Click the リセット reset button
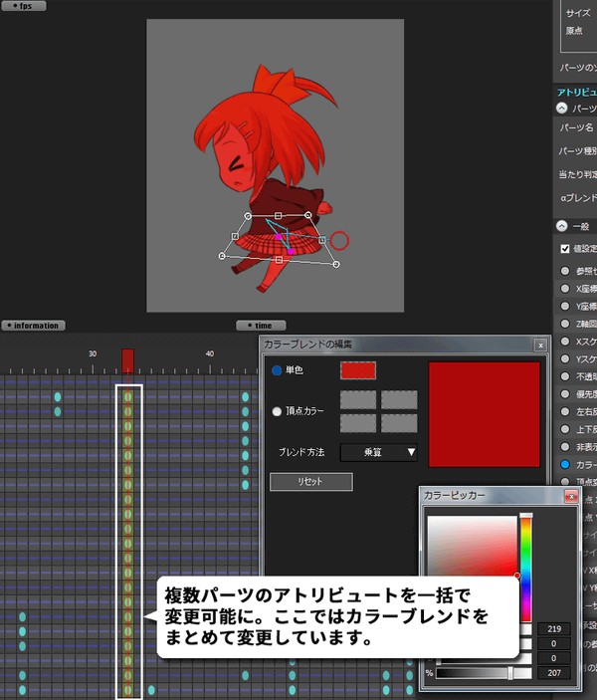597x700 pixels. 310,482
